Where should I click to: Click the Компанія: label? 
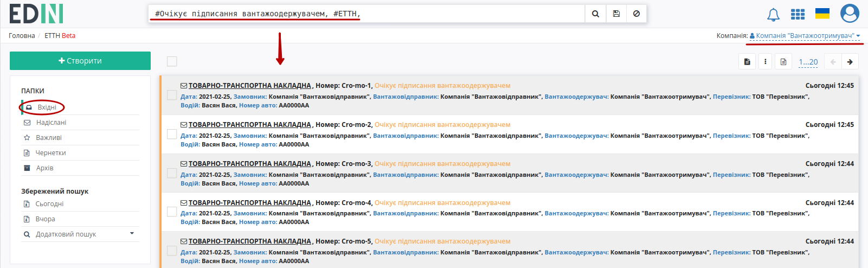pos(732,36)
